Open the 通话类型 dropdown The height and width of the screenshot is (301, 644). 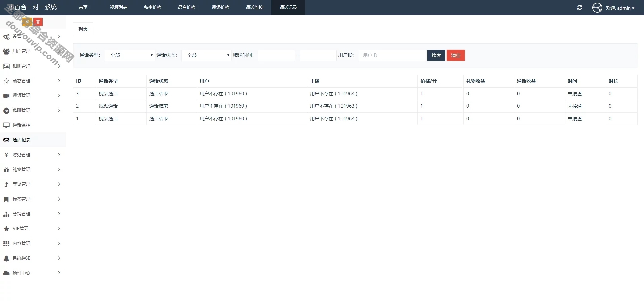tap(130, 55)
